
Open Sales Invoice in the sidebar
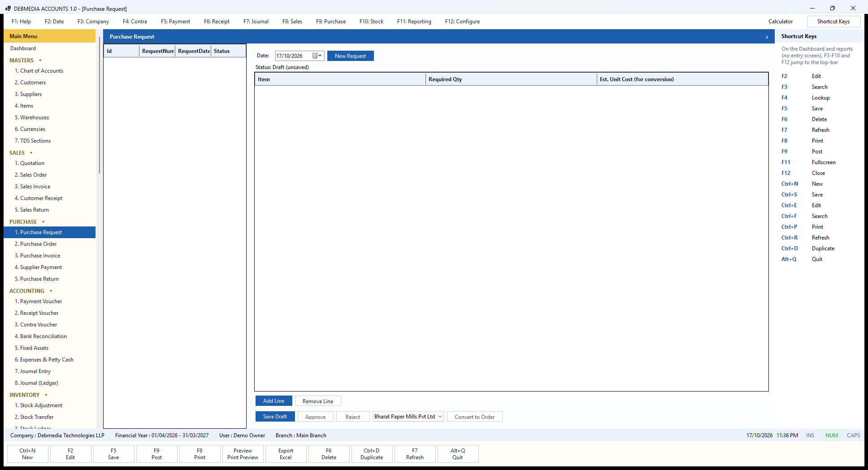[49, 187]
